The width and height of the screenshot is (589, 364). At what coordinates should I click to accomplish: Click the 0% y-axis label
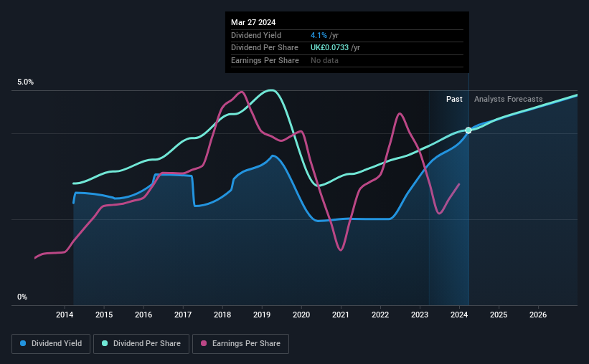click(x=22, y=297)
